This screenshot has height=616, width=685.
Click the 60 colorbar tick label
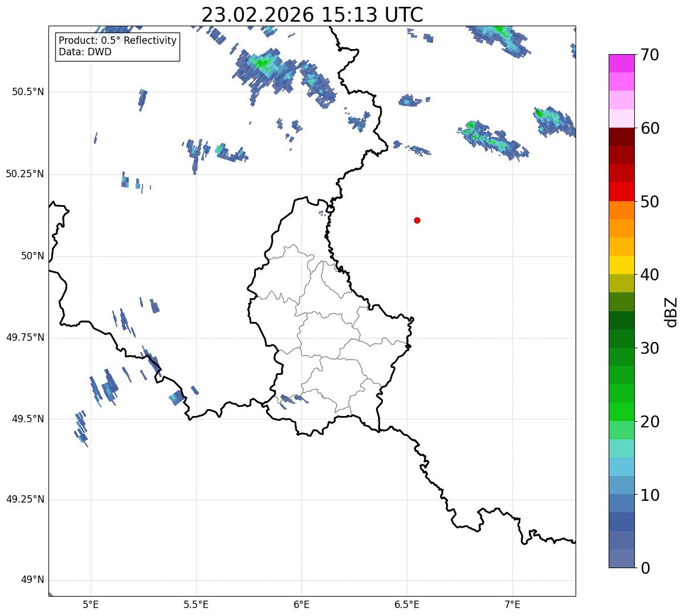(650, 128)
